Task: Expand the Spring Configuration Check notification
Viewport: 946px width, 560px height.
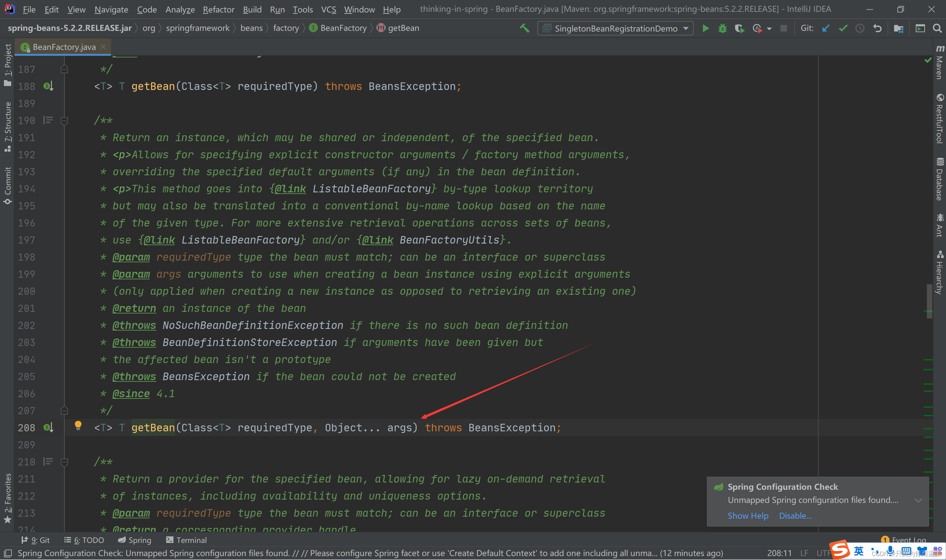Action: [918, 500]
